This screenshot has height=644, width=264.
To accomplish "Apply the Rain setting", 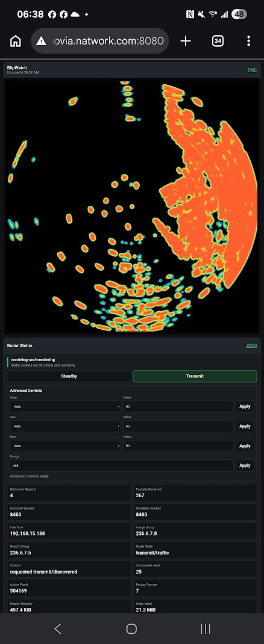I will 245,445.
